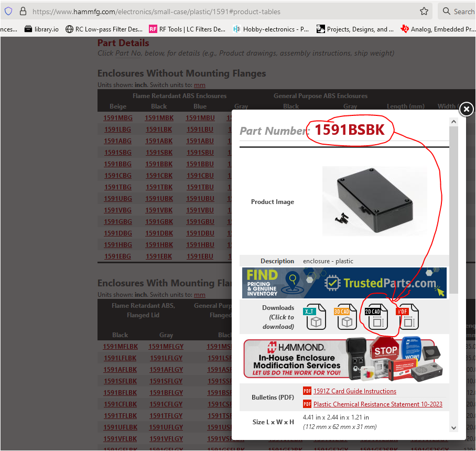Open Projects, Designs bookmark
476x451 pixels.
coord(355,29)
